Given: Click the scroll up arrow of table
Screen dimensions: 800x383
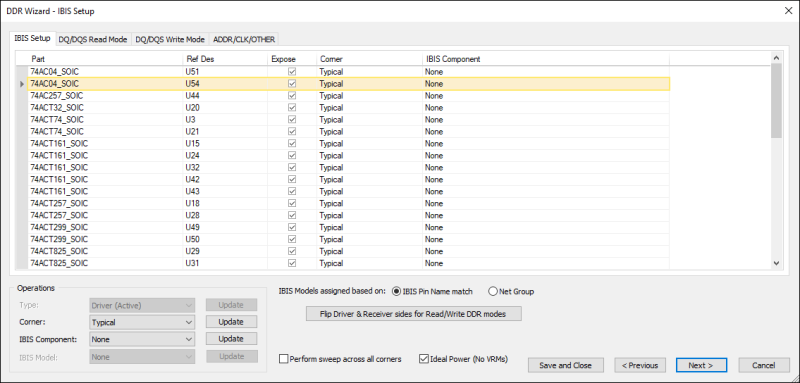Looking at the screenshot, I should 776,58.
